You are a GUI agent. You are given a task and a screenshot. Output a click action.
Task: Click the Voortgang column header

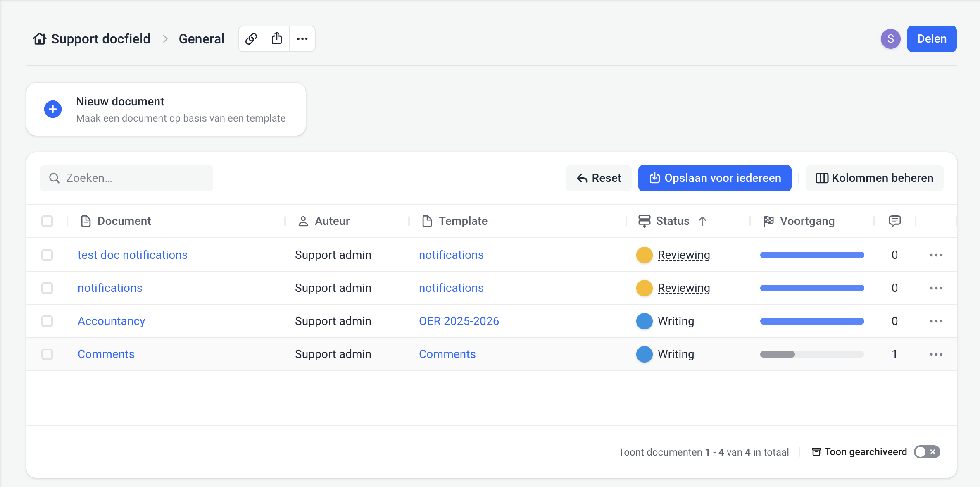(x=807, y=221)
